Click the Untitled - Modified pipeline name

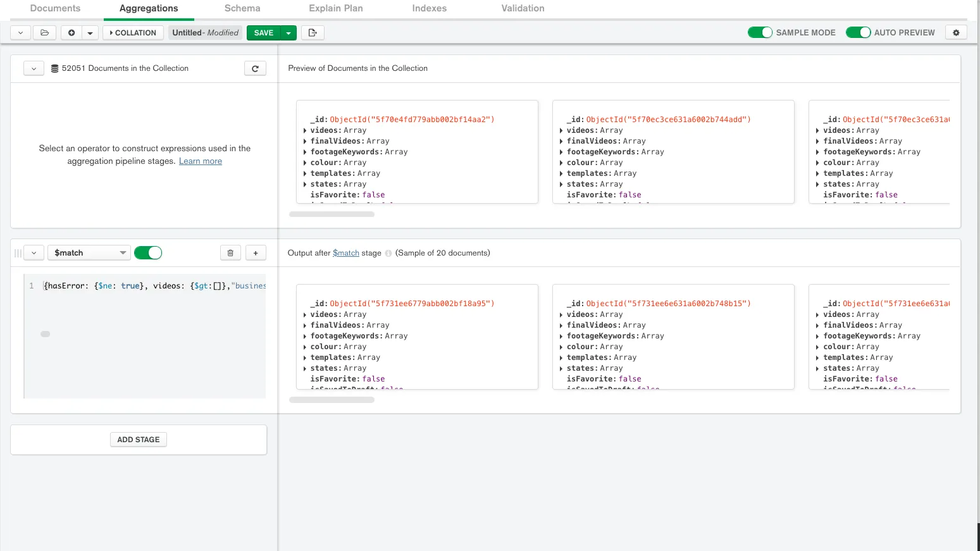pyautogui.click(x=206, y=33)
